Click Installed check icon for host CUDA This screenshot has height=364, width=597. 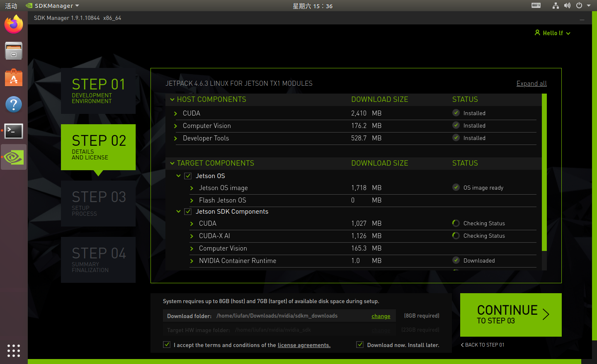click(x=456, y=113)
